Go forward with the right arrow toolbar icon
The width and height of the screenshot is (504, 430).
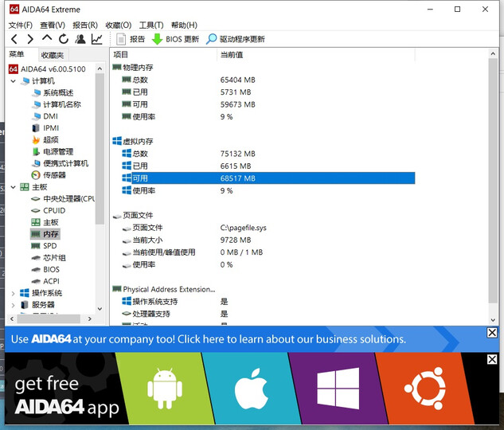click(x=30, y=39)
